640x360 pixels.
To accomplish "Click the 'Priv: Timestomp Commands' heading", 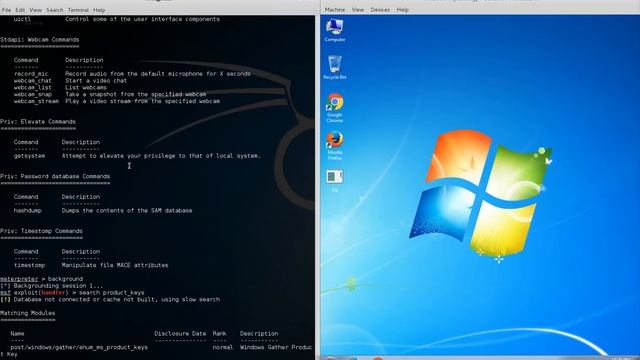I will coord(41,231).
